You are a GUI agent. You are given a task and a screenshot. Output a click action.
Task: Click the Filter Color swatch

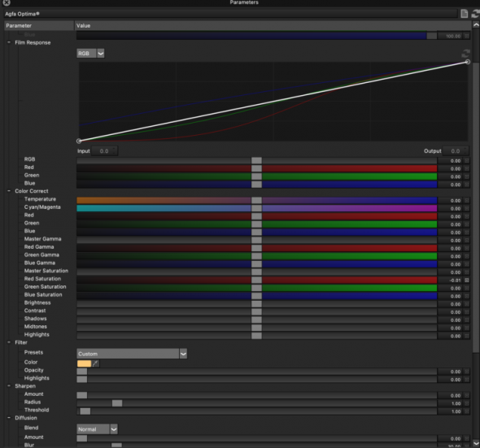pyautogui.click(x=84, y=363)
